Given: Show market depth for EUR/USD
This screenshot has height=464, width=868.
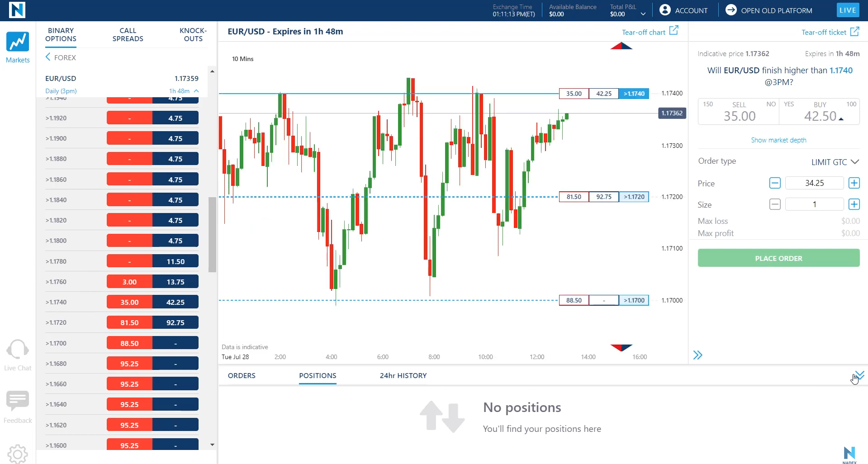Looking at the screenshot, I should click(778, 140).
